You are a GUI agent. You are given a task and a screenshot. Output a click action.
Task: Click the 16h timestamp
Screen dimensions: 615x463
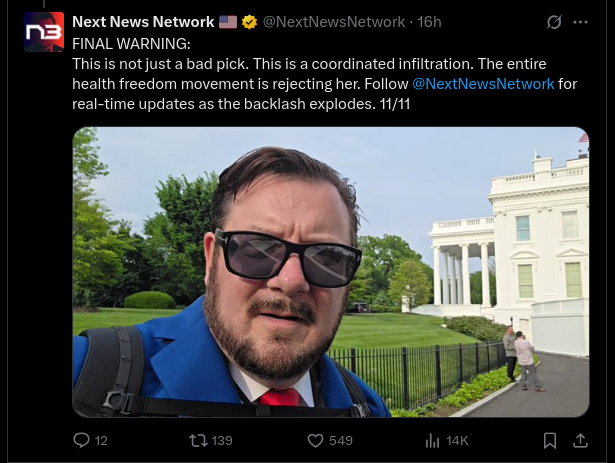429,22
